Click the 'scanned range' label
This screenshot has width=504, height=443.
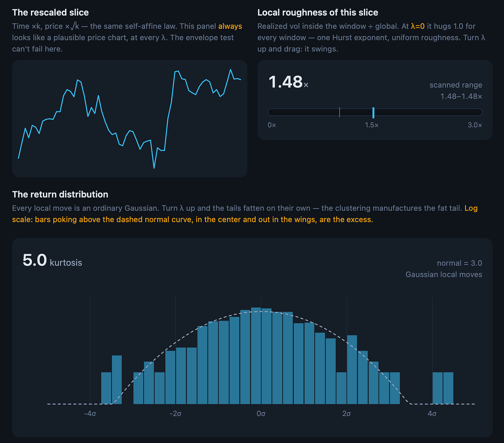[456, 85]
